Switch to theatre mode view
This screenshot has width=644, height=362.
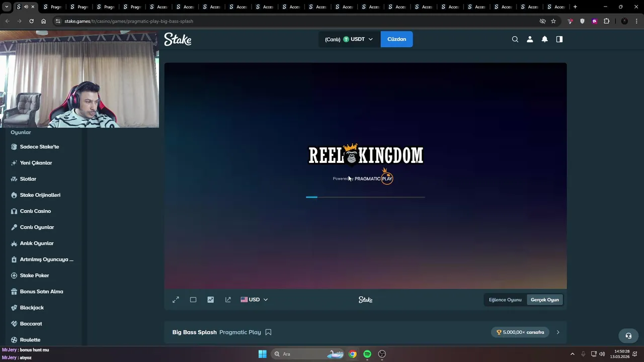tap(193, 300)
